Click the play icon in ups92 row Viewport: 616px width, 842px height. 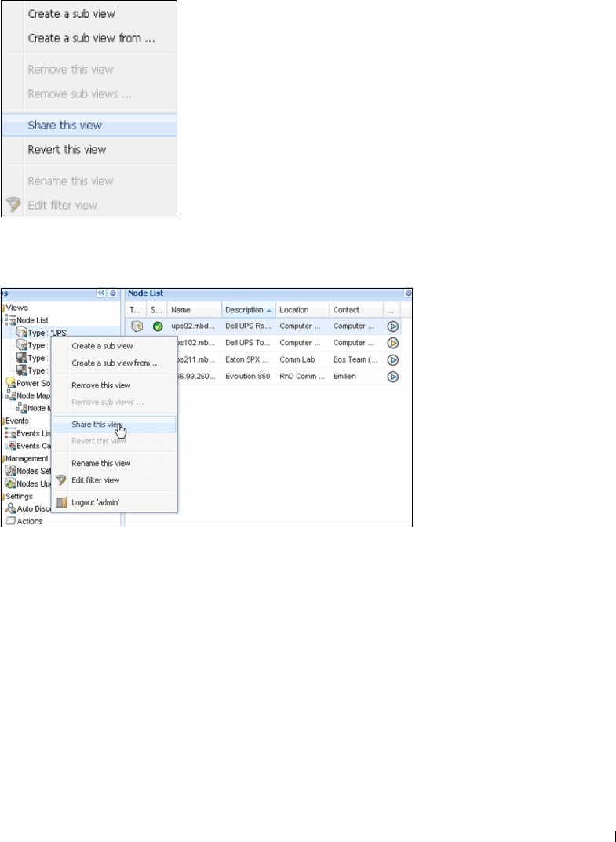click(392, 326)
